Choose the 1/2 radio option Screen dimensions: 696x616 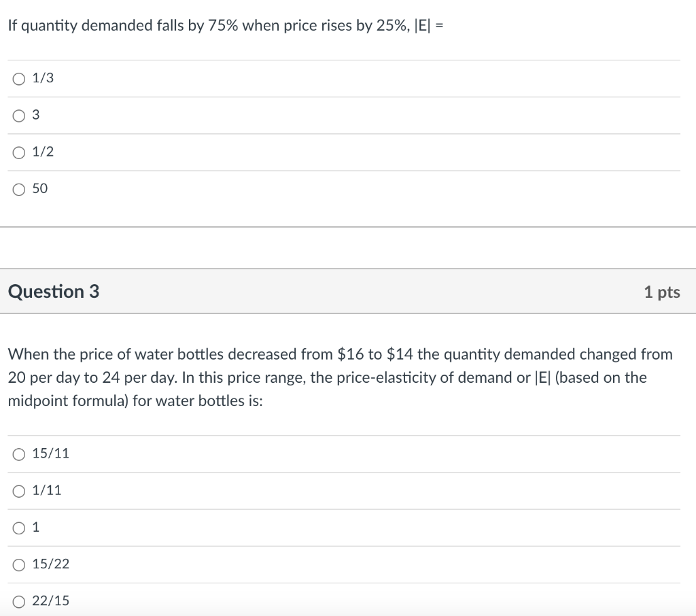[18, 152]
